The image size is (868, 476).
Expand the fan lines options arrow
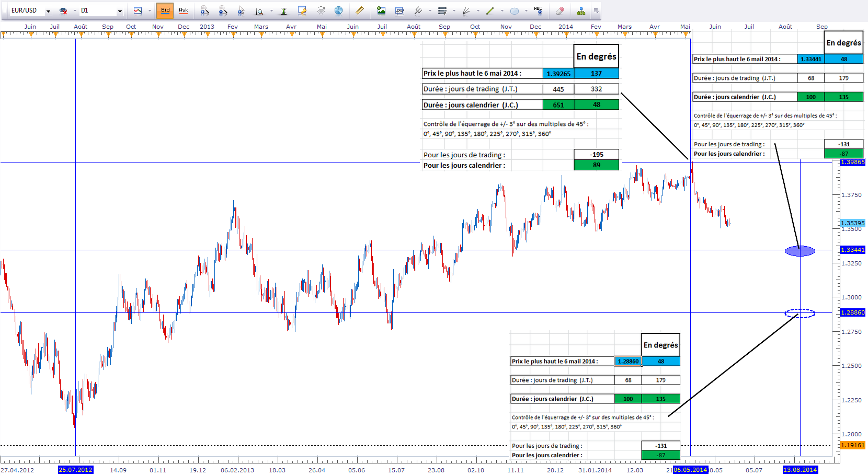pyautogui.click(x=478, y=10)
